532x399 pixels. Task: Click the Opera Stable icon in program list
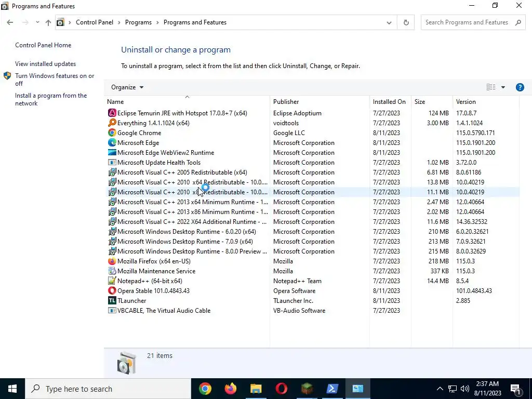[x=112, y=290]
